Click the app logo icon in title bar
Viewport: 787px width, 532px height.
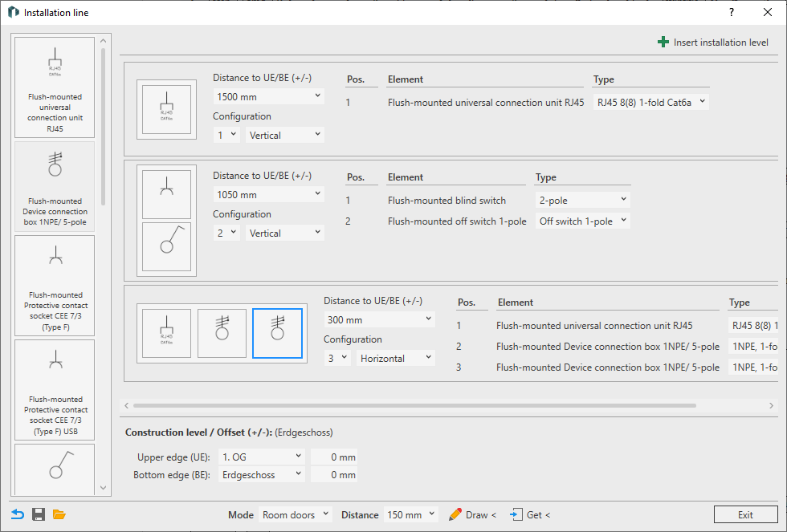click(14, 12)
